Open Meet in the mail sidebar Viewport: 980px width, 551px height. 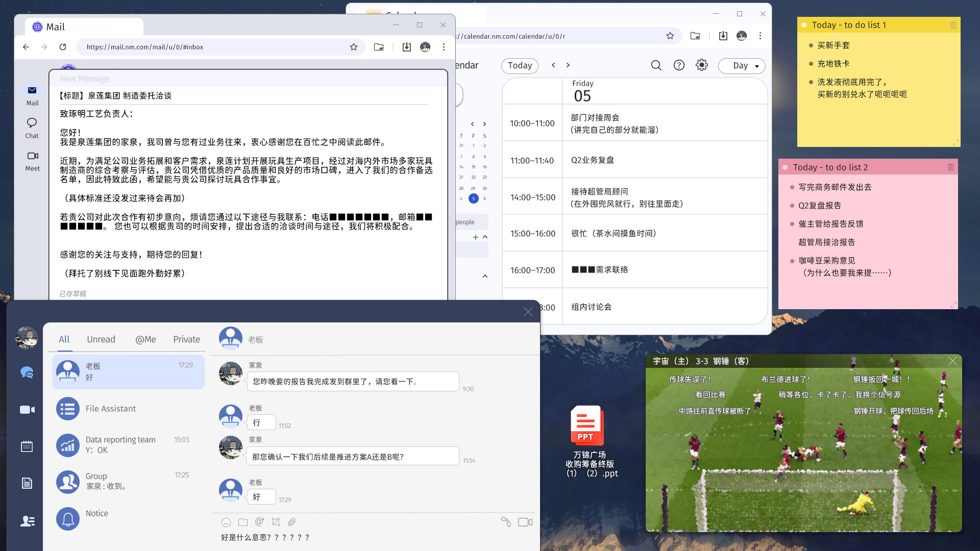pos(32,161)
